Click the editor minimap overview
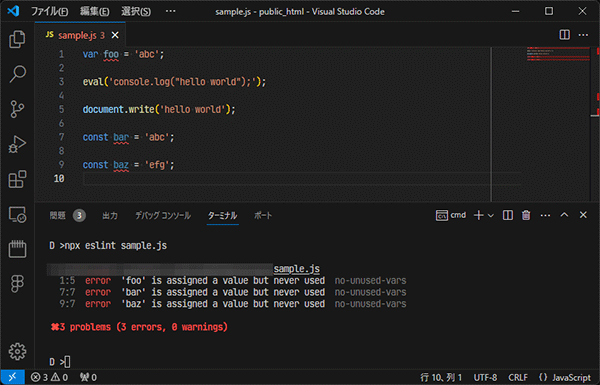 [x=558, y=54]
